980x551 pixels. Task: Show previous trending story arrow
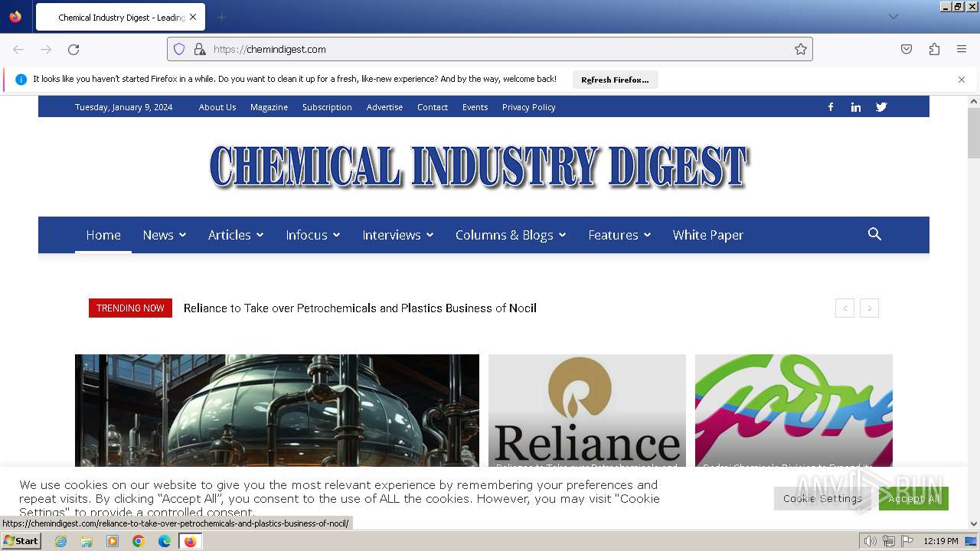pyautogui.click(x=844, y=308)
